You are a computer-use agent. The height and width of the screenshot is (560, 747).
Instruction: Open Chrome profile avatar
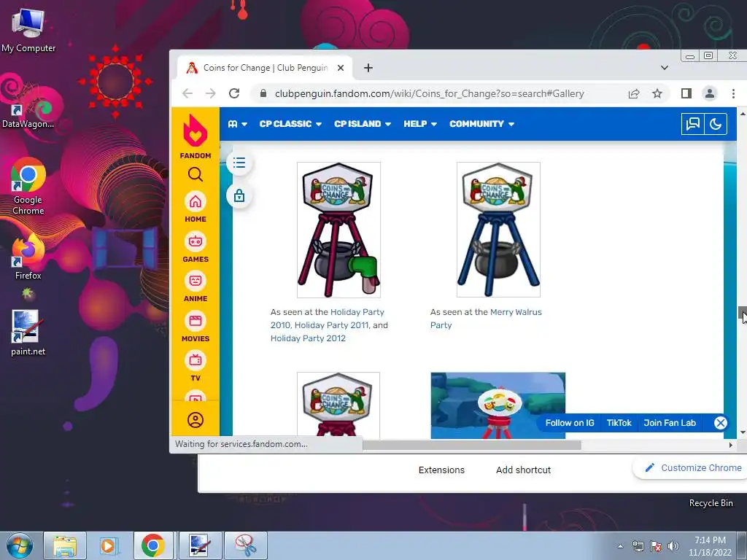point(709,93)
